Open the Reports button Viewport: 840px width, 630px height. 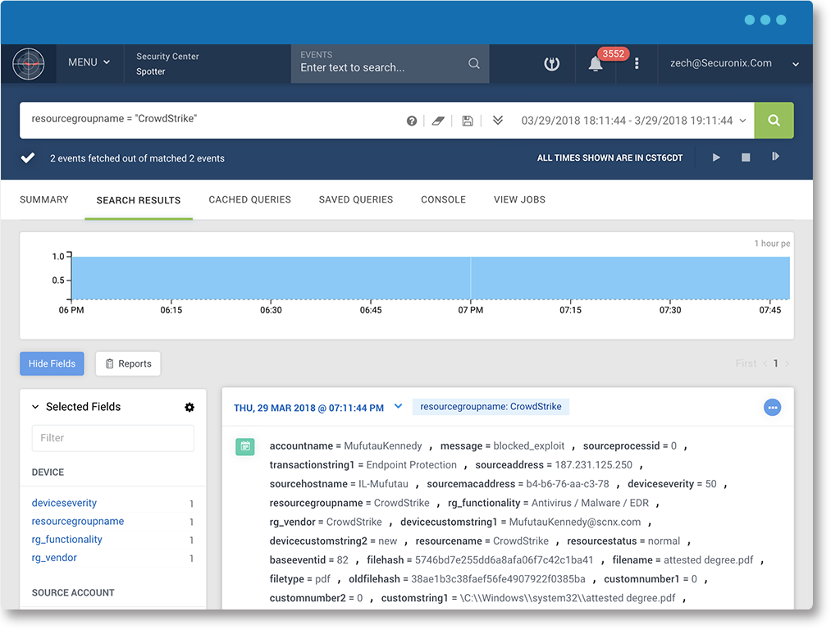pos(128,363)
